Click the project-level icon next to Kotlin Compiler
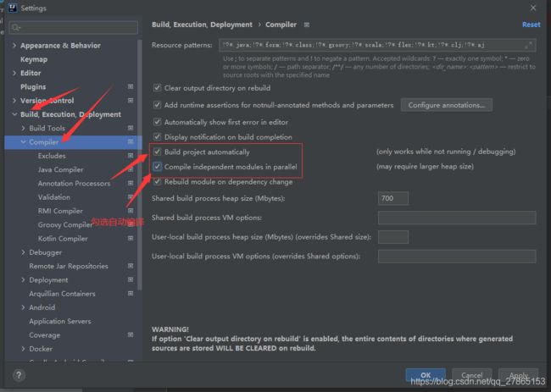This screenshot has height=392, width=551. click(x=131, y=238)
